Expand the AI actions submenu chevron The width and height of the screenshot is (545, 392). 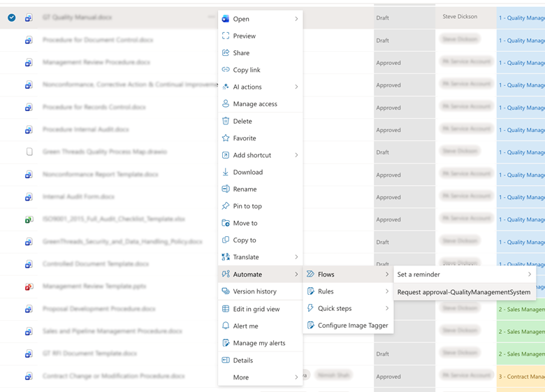[x=296, y=87]
